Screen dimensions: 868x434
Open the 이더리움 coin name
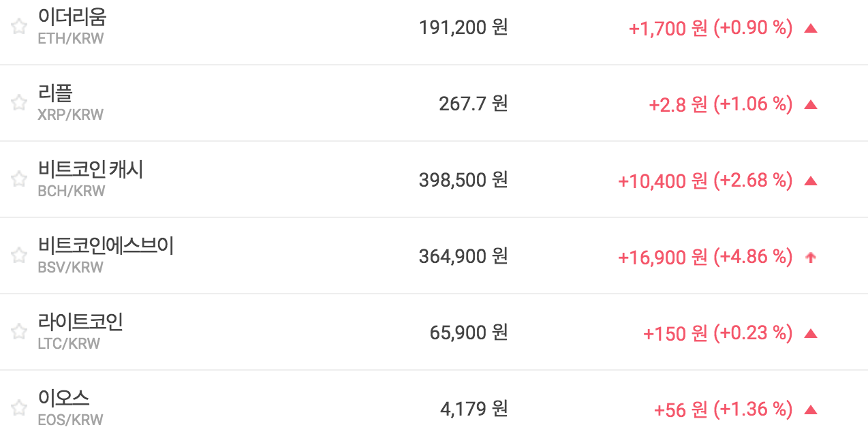pos(72,17)
